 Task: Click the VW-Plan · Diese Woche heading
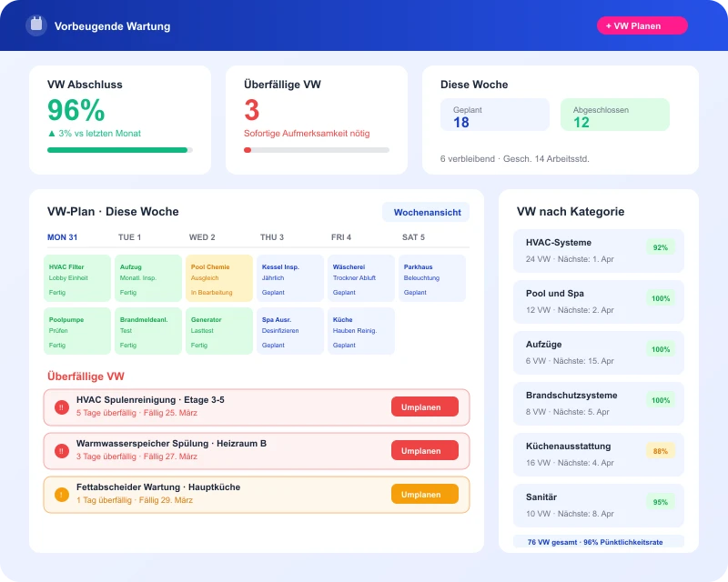tap(113, 211)
